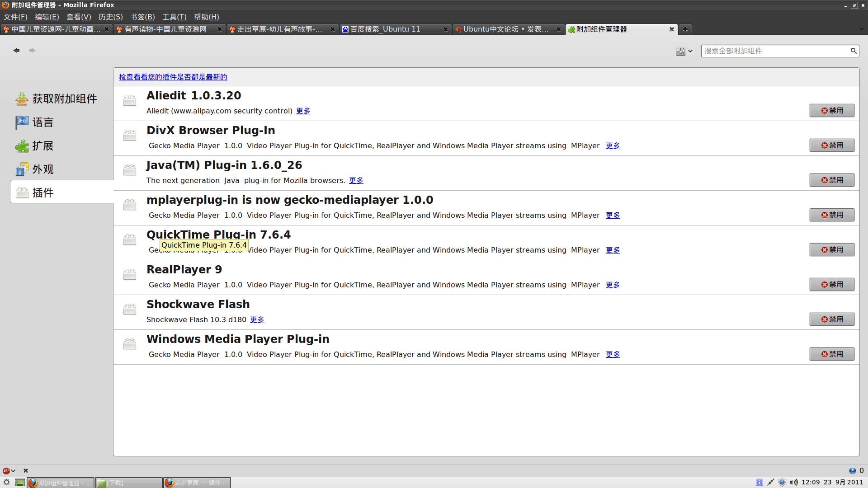Show 更多 details for Windows Media Player Plug-in
Viewport: 868px width, 488px height.
(x=613, y=354)
